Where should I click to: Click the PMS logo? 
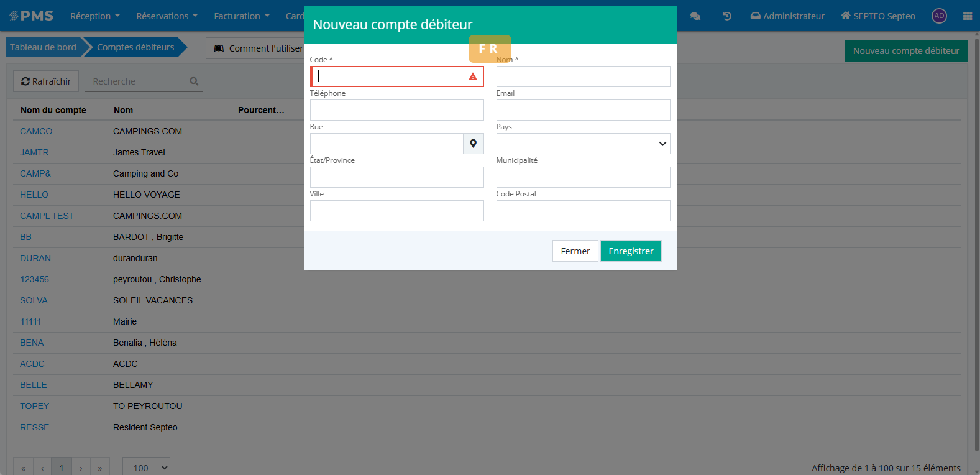[x=32, y=16]
